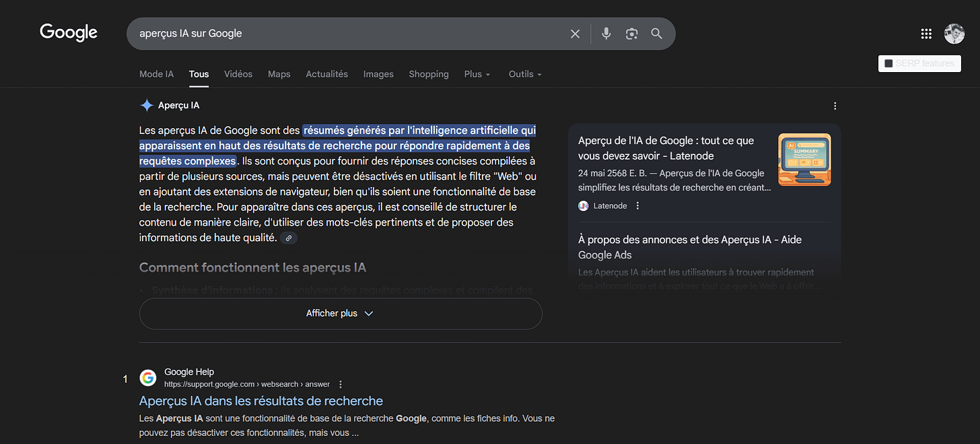Select the Actualités tab

click(x=327, y=74)
